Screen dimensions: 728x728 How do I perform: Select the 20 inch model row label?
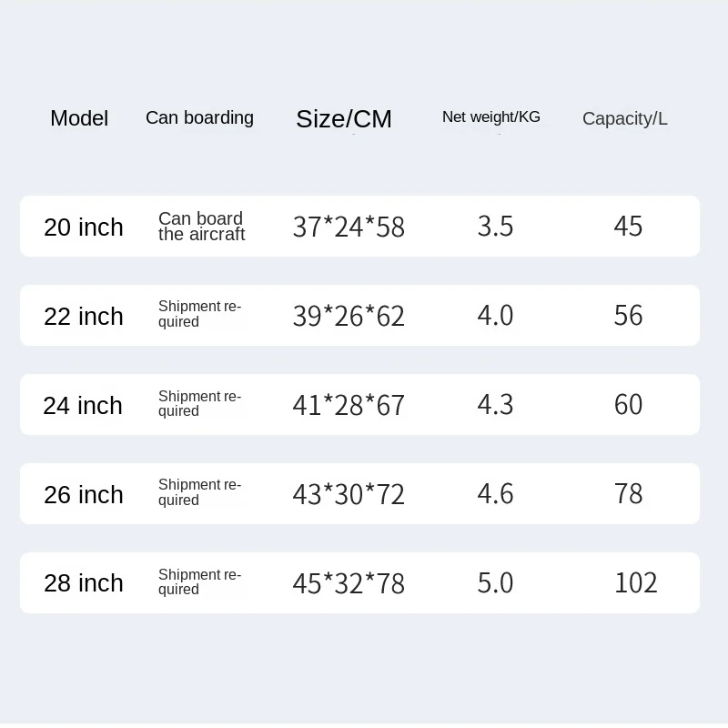coord(84,227)
